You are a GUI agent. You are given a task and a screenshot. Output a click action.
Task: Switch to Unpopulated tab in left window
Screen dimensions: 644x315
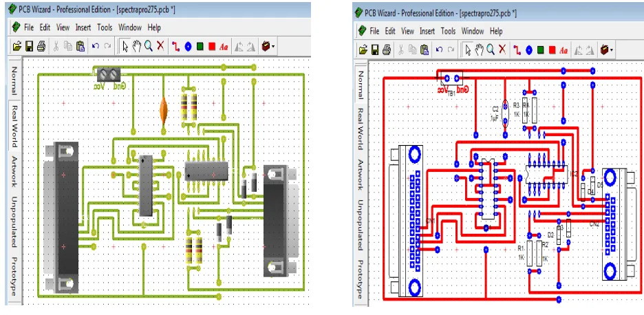click(x=14, y=221)
